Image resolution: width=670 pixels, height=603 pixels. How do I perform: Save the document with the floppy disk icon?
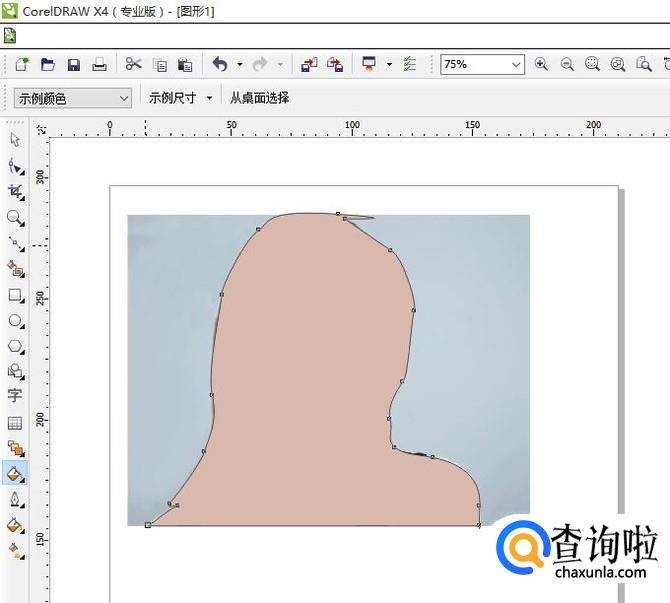click(x=73, y=65)
